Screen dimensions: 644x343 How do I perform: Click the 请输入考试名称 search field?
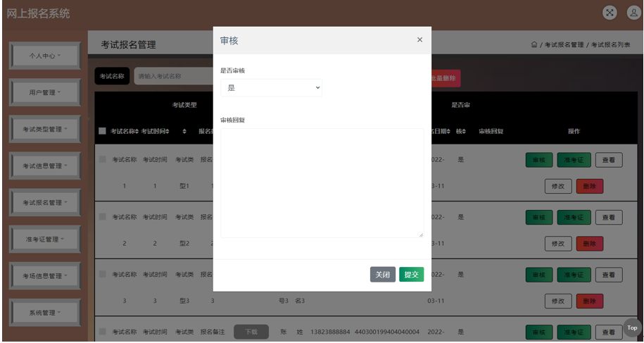(173, 76)
